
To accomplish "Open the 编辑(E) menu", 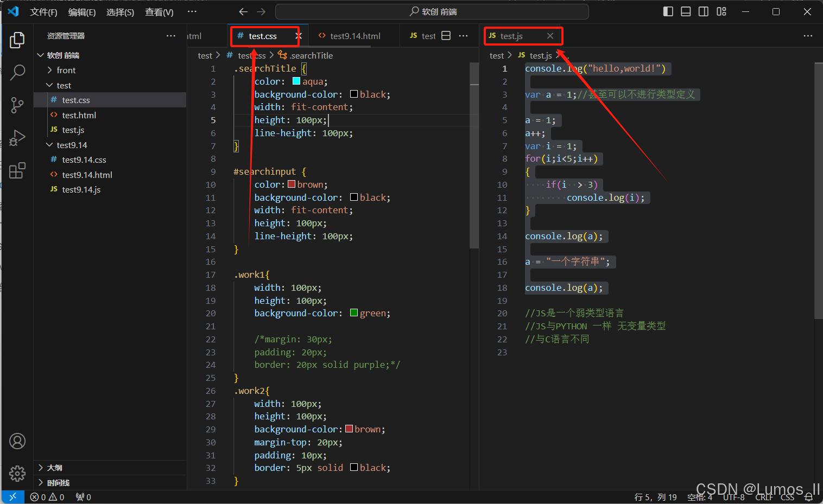I will coord(82,12).
